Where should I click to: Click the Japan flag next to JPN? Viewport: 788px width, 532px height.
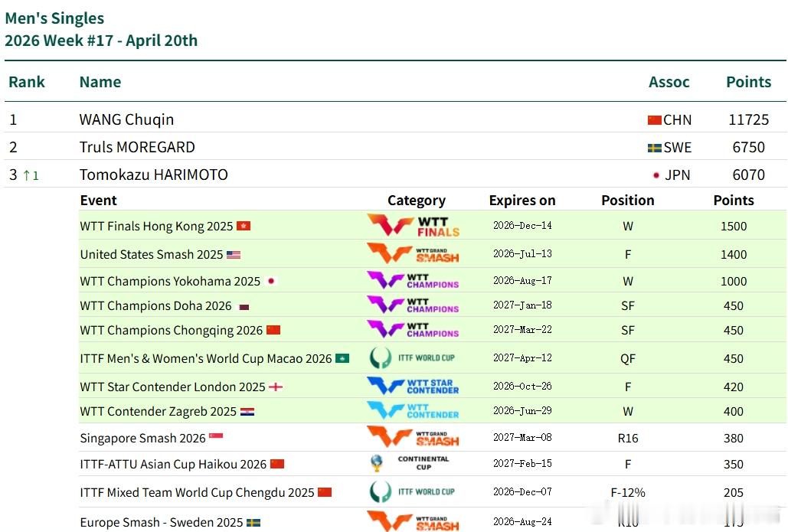click(656, 175)
